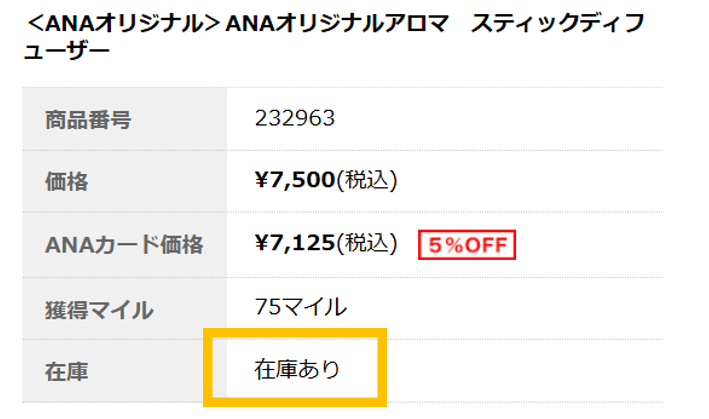Click the red 5%OFF discount badge
709x419 pixels.
click(467, 244)
